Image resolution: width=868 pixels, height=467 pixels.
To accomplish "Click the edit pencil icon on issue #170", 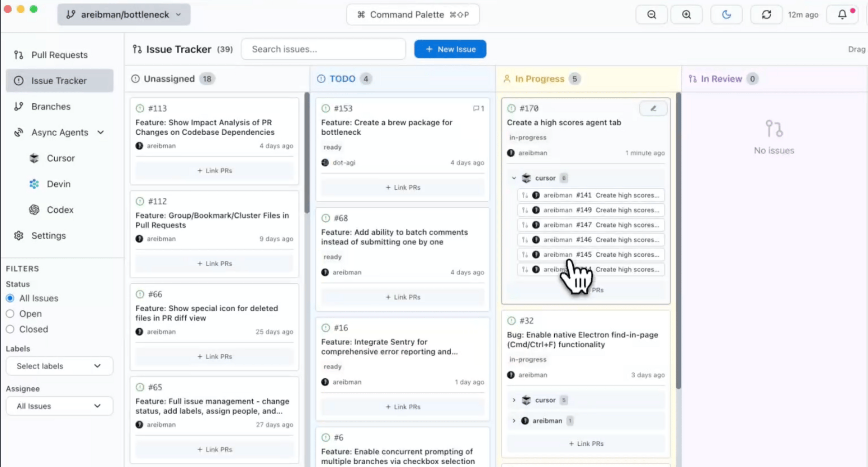I will point(653,108).
